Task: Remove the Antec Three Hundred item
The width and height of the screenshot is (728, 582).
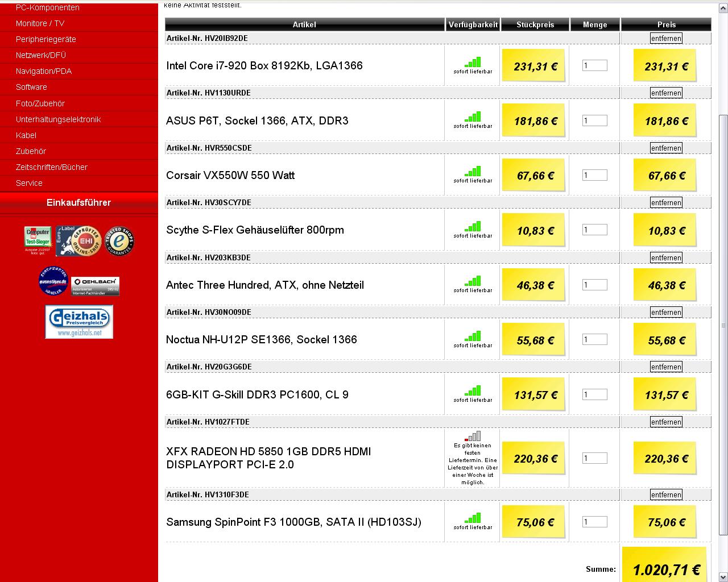Action: click(x=666, y=257)
